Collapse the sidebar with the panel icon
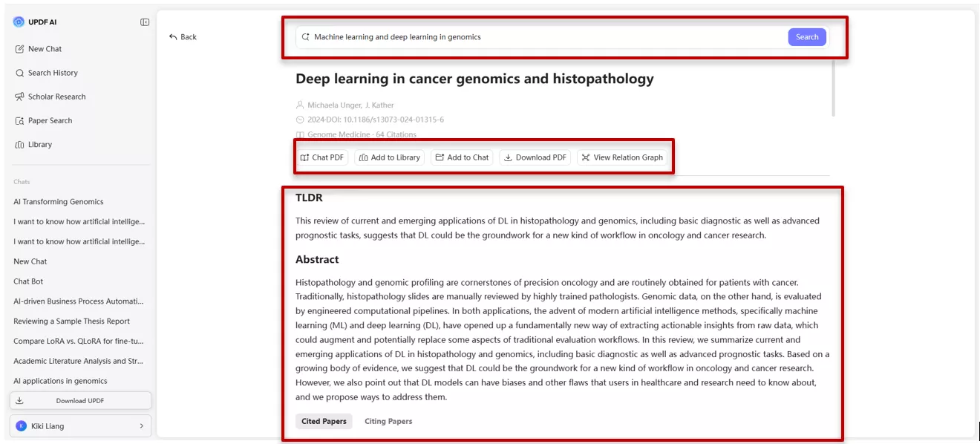The image size is (980, 444). tap(146, 22)
